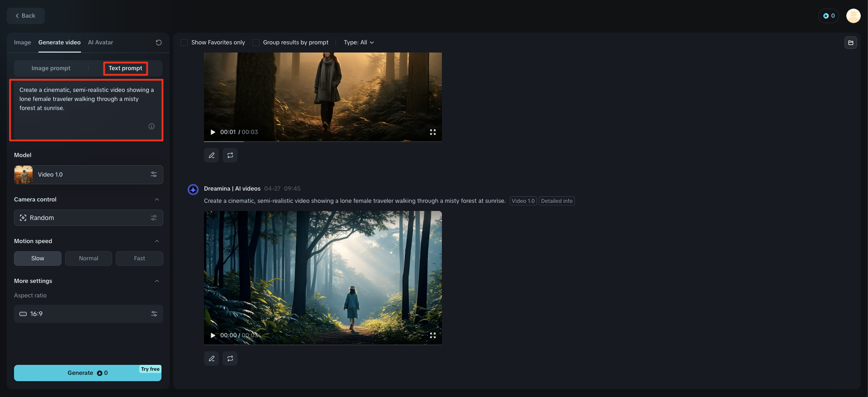Open the Video 1.0 model selector

[x=89, y=175]
